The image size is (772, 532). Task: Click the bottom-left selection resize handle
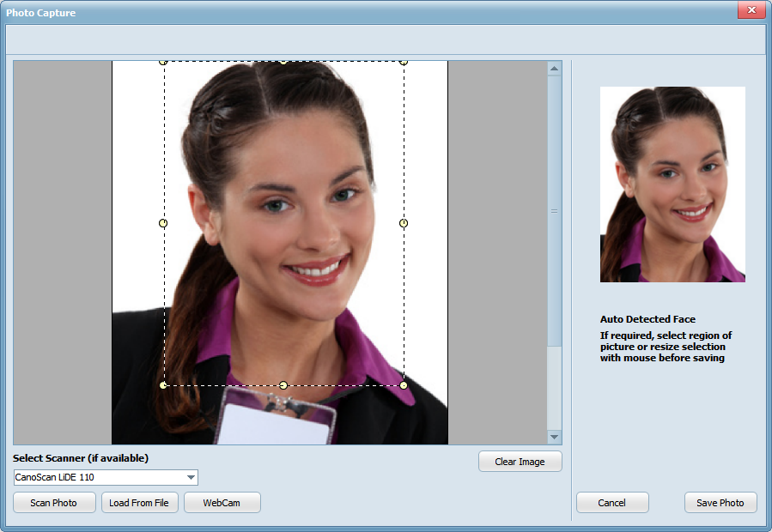[163, 385]
